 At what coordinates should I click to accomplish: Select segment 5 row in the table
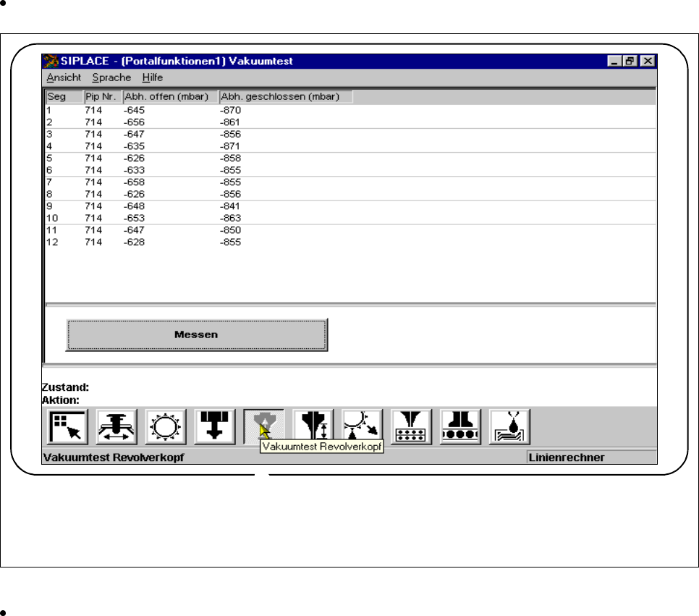pos(350,159)
